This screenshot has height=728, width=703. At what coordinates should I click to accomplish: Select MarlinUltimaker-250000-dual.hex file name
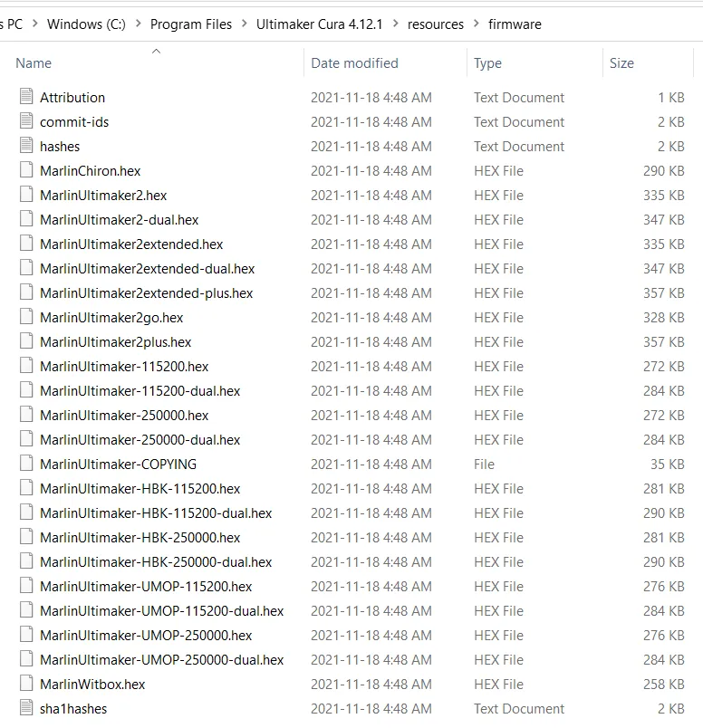click(x=140, y=440)
